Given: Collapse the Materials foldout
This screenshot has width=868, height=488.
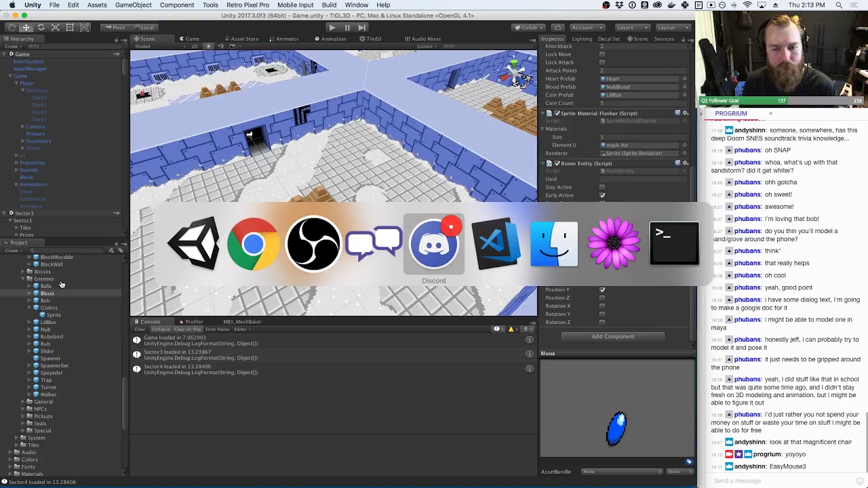Looking at the screenshot, I should (x=543, y=129).
